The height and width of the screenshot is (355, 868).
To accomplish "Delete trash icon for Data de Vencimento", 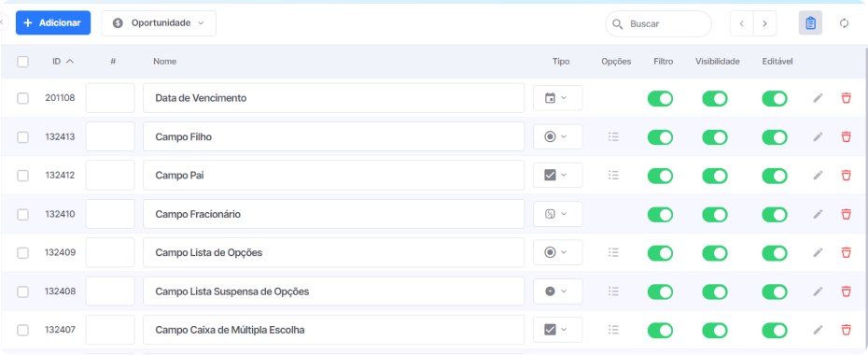I will 846,98.
